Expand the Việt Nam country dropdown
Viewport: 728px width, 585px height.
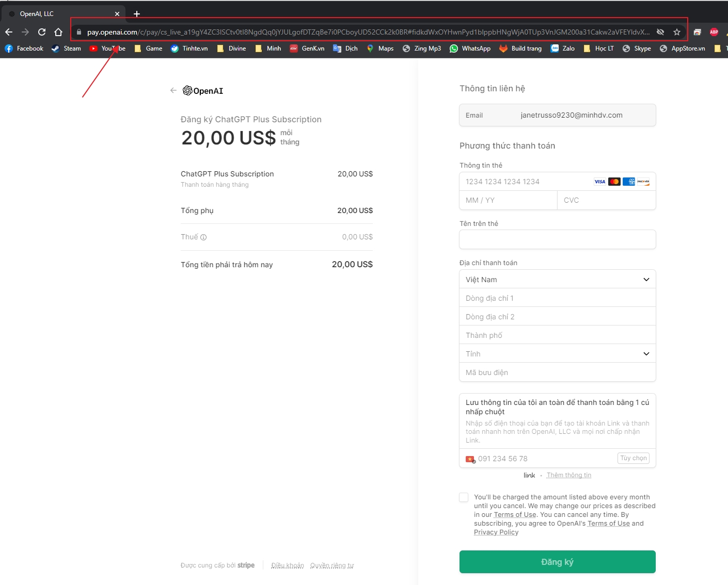557,280
